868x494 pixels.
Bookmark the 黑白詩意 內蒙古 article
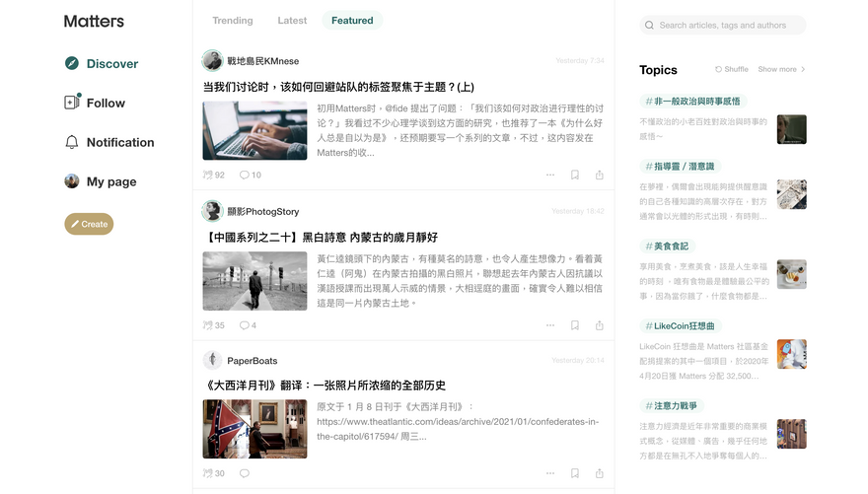tap(575, 325)
